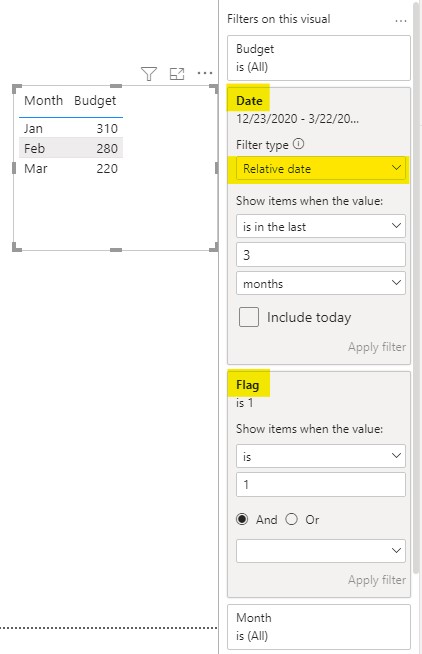Open Filters on this visual ellipsis menu
This screenshot has height=654, width=422.
[x=401, y=20]
